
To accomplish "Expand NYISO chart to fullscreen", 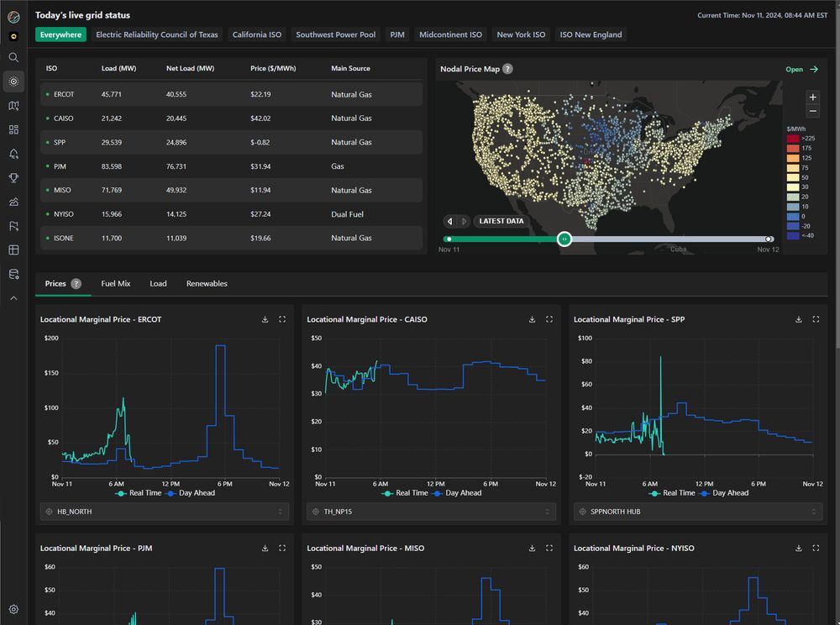I will click(x=816, y=548).
